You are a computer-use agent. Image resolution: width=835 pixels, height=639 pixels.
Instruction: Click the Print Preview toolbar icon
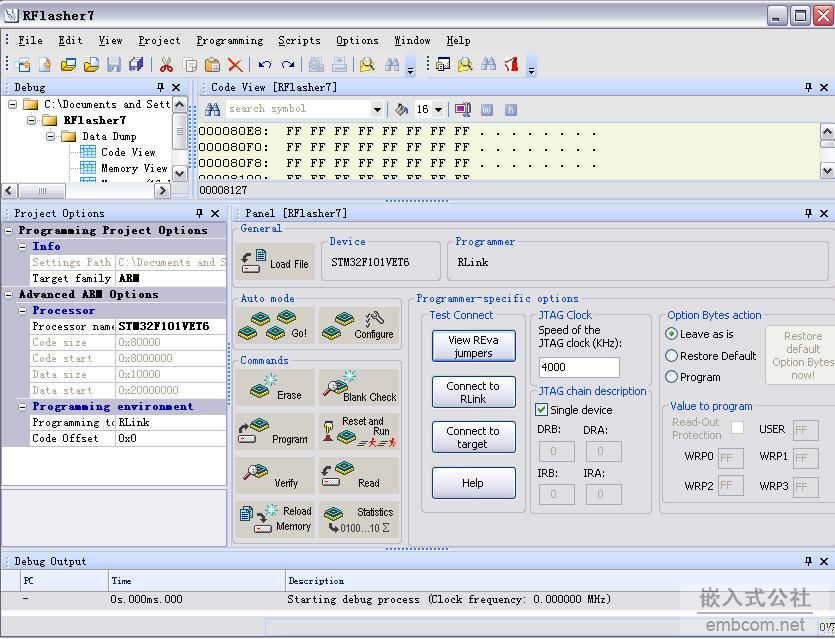pos(316,65)
